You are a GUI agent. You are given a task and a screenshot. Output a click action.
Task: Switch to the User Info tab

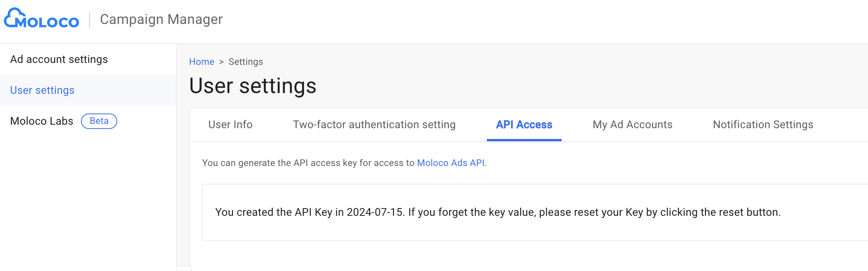230,125
